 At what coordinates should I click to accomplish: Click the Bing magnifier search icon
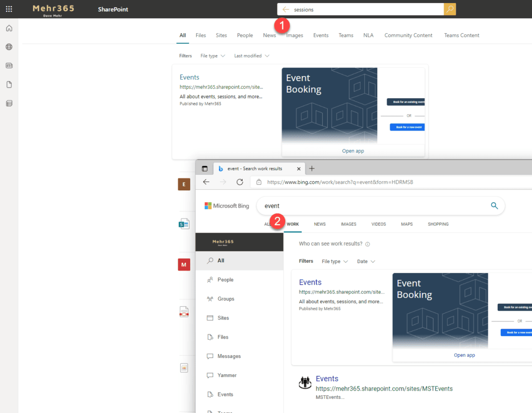495,205
